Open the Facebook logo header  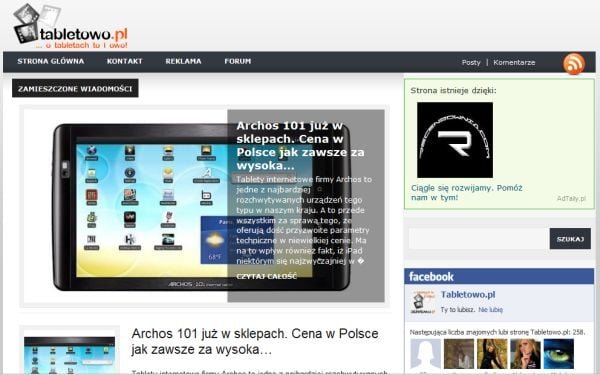(431, 276)
